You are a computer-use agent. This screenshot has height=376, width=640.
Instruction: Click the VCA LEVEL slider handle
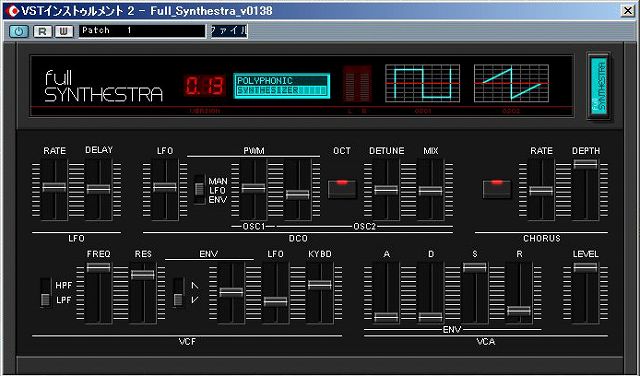point(585,267)
